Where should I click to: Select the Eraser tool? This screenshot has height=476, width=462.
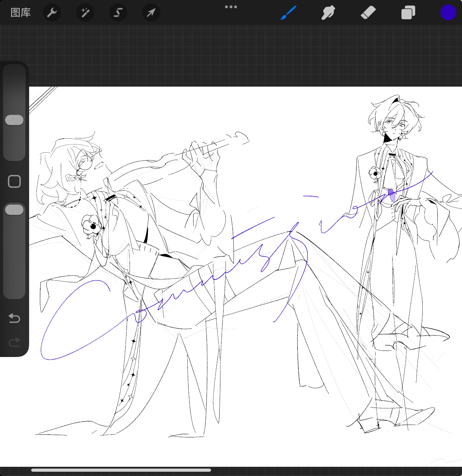pos(368,13)
